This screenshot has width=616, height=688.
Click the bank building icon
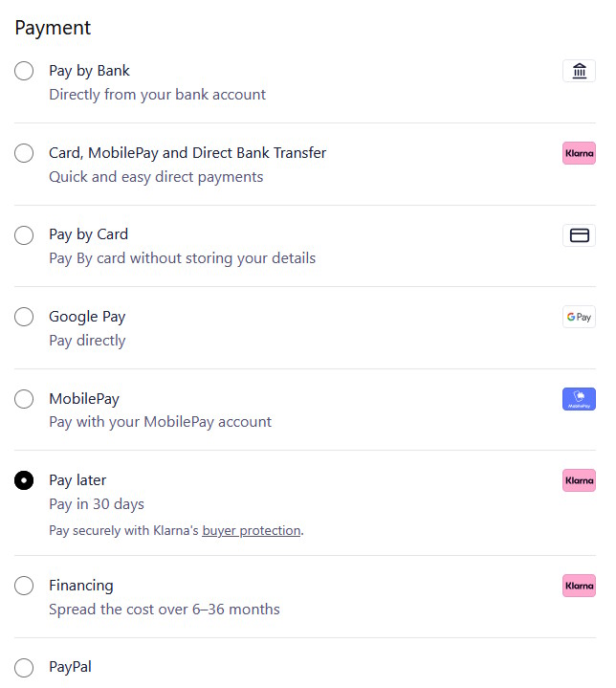(x=579, y=71)
